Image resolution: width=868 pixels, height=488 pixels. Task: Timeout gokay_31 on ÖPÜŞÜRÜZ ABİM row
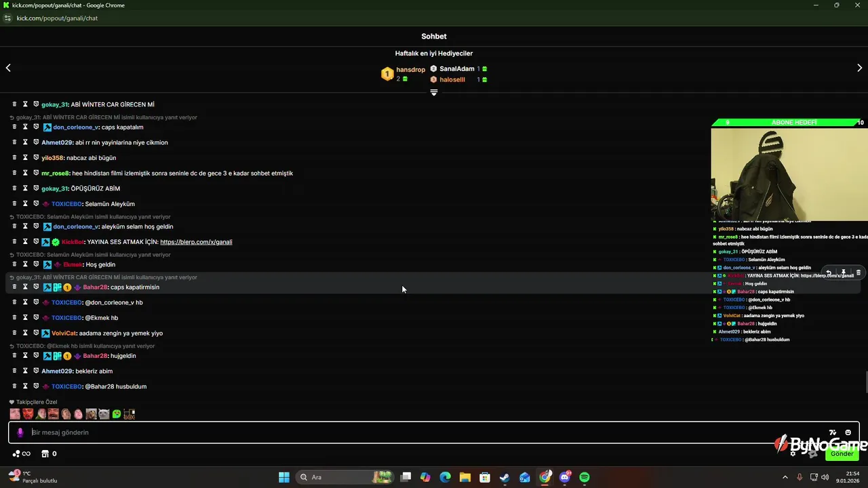pos(25,188)
